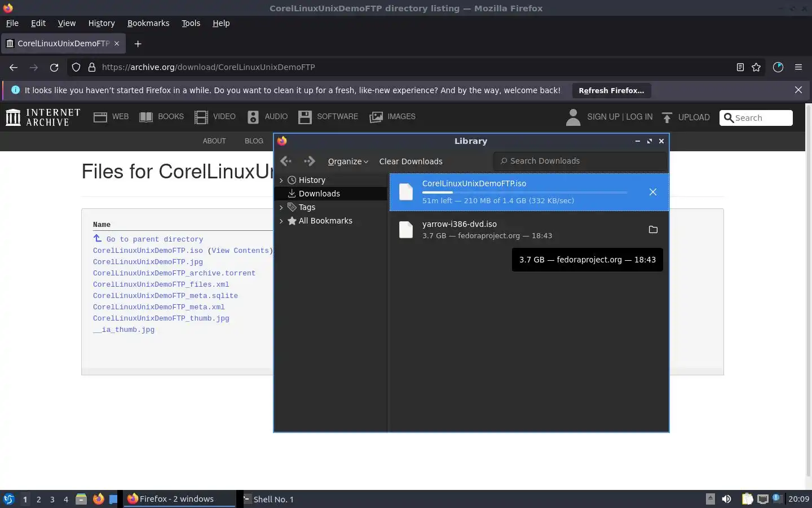Open the History menu

click(101, 23)
